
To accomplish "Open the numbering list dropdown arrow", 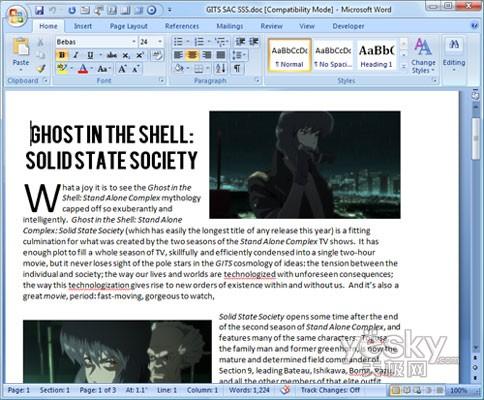I will (x=209, y=42).
